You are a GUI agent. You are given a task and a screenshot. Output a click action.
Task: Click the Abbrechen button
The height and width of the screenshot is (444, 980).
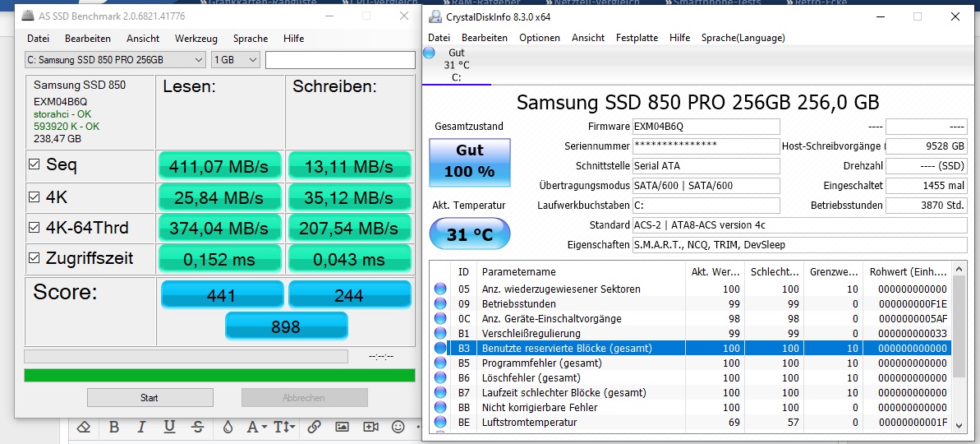pyautogui.click(x=305, y=398)
